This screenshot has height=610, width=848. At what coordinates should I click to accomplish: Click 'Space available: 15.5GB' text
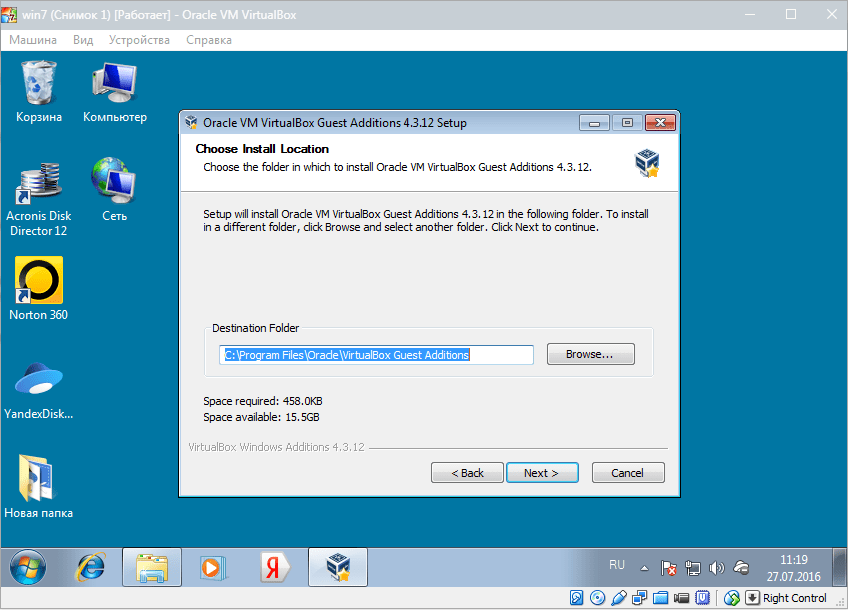click(x=261, y=417)
